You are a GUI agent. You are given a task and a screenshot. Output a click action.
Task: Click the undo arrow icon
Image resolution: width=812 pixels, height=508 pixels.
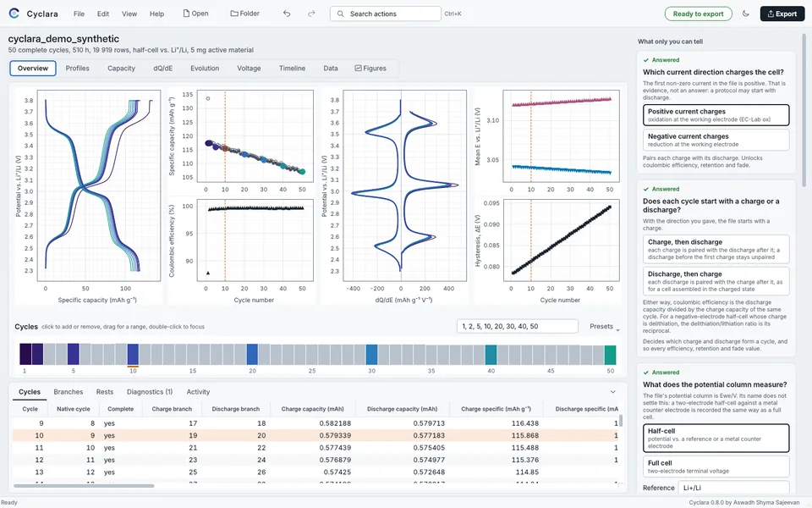click(287, 14)
